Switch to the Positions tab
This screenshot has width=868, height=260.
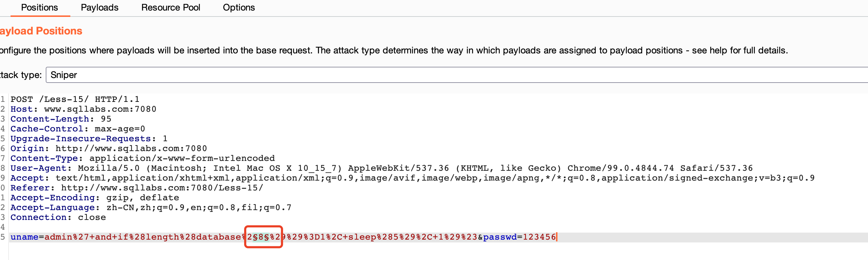tap(39, 8)
